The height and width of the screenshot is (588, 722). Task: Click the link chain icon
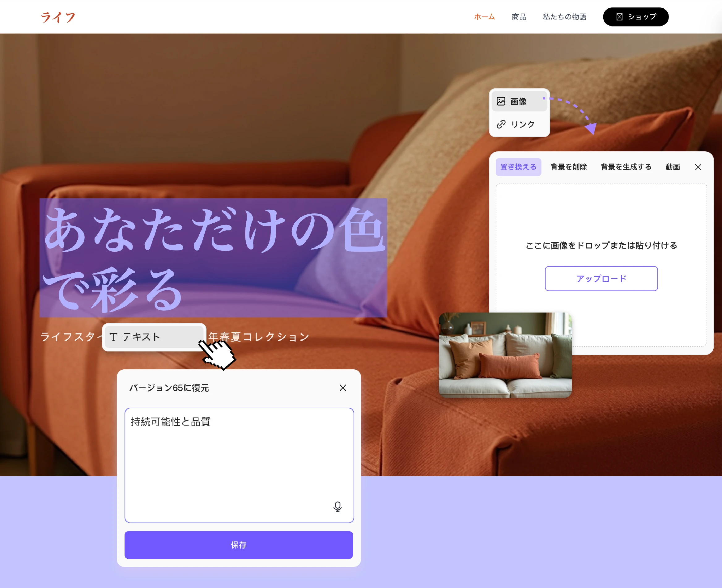[x=501, y=124]
